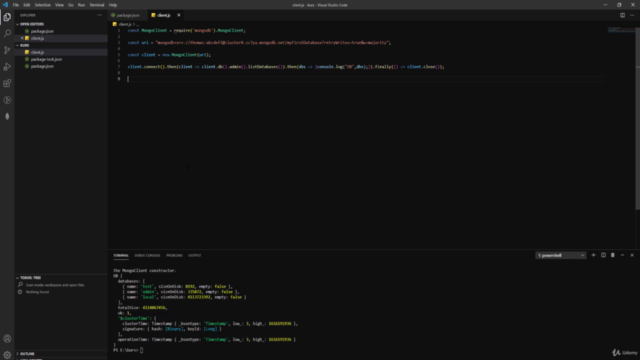
Task: Kill the terminal with trash icon
Action: click(x=612, y=255)
